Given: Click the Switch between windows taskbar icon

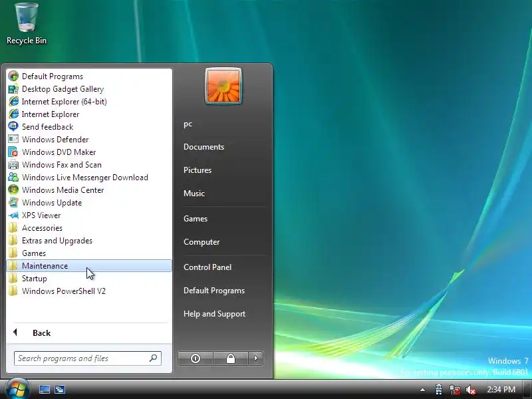Looking at the screenshot, I should [60, 389].
